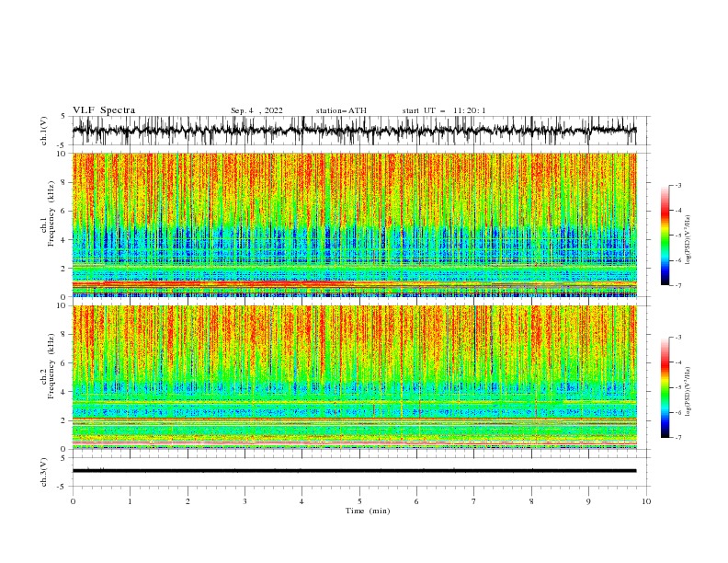Click the "-7" tick on ch.1 colorbar

pos(677,285)
